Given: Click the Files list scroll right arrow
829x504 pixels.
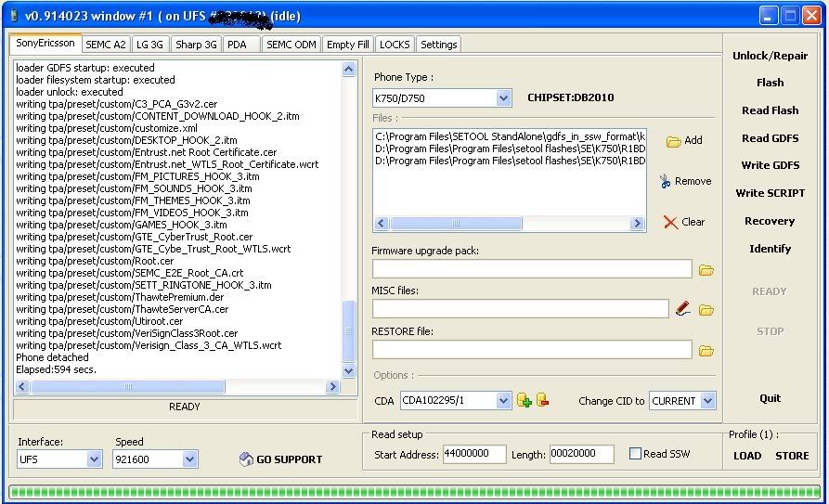Looking at the screenshot, I should coord(637,223).
